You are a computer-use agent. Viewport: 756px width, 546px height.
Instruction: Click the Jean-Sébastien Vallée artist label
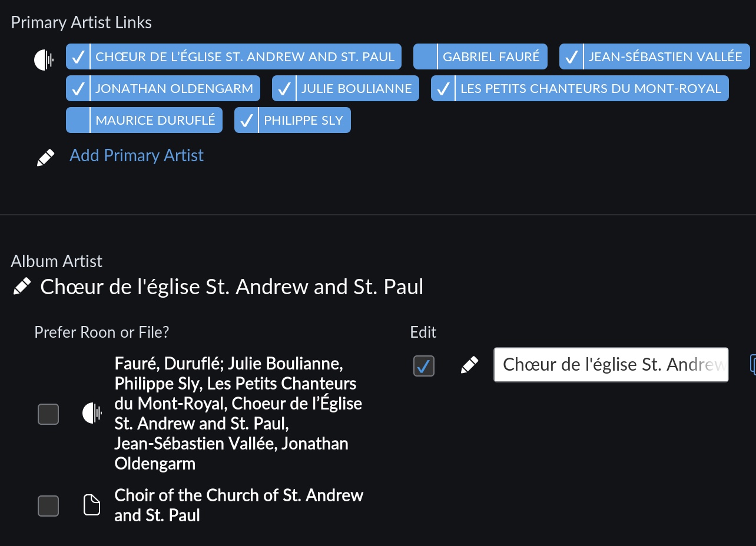[665, 57]
